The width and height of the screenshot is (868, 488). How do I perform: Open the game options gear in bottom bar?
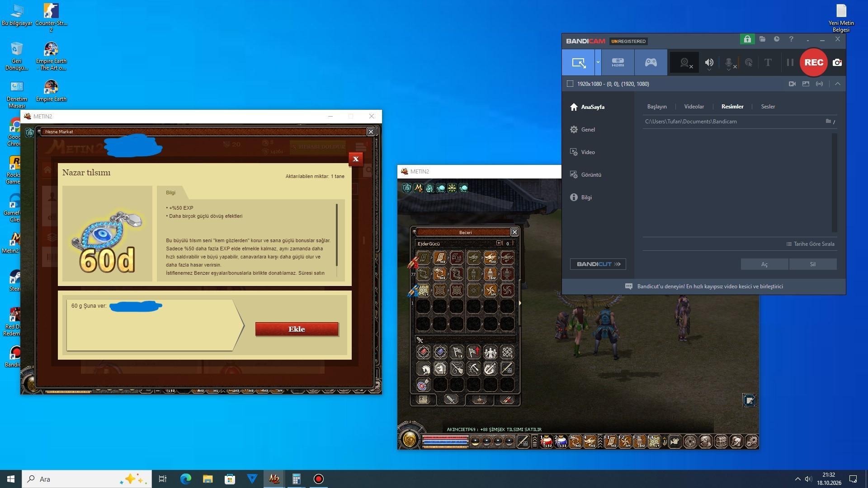click(x=751, y=441)
